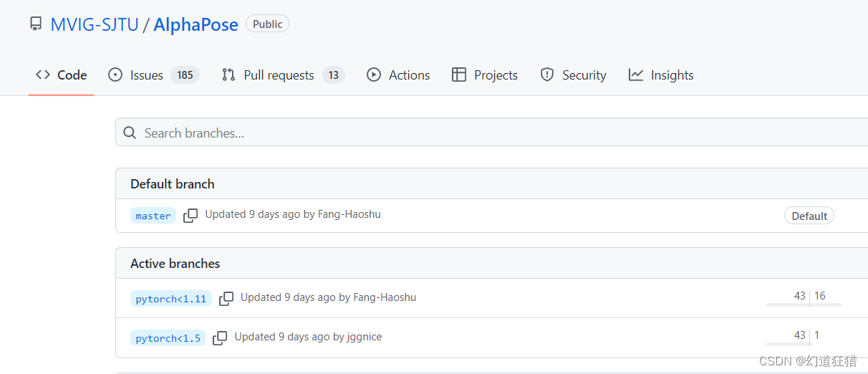Screen dimensions: 868x374
Task: View the Security tab
Action: click(573, 75)
